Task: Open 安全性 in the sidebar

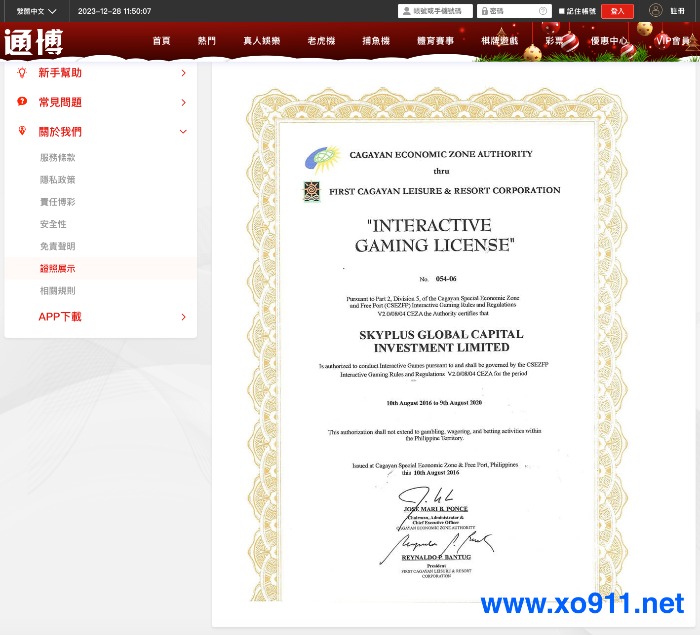Action: [x=53, y=224]
